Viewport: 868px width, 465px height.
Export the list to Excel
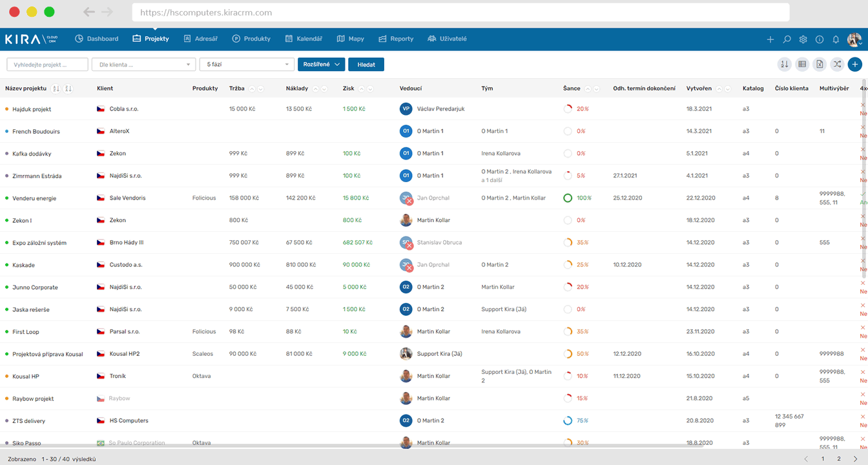pos(820,64)
